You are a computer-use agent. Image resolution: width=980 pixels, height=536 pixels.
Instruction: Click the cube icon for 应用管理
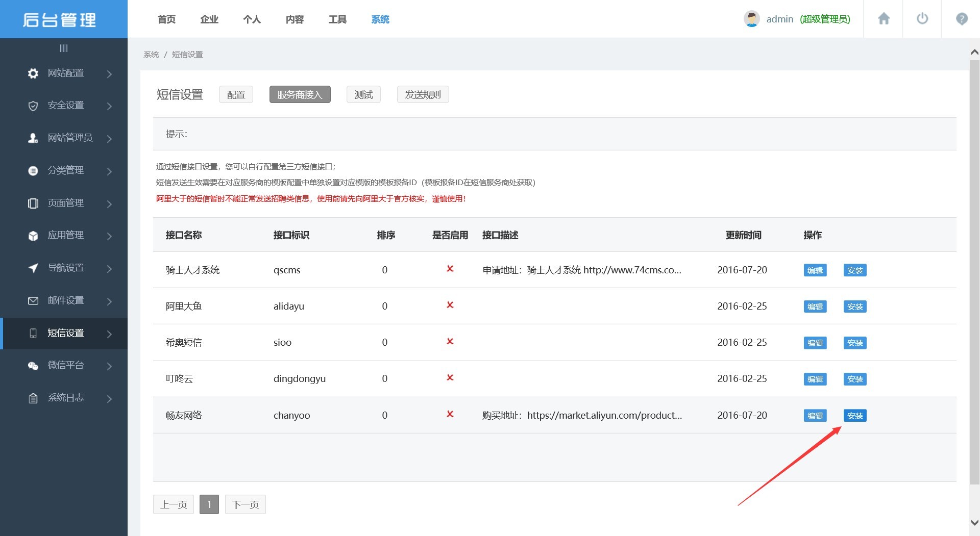pos(33,236)
